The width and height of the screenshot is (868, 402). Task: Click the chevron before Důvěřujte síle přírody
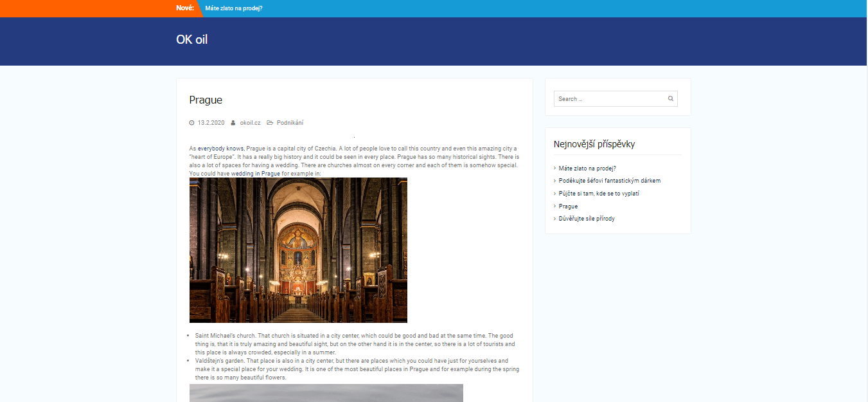click(555, 219)
